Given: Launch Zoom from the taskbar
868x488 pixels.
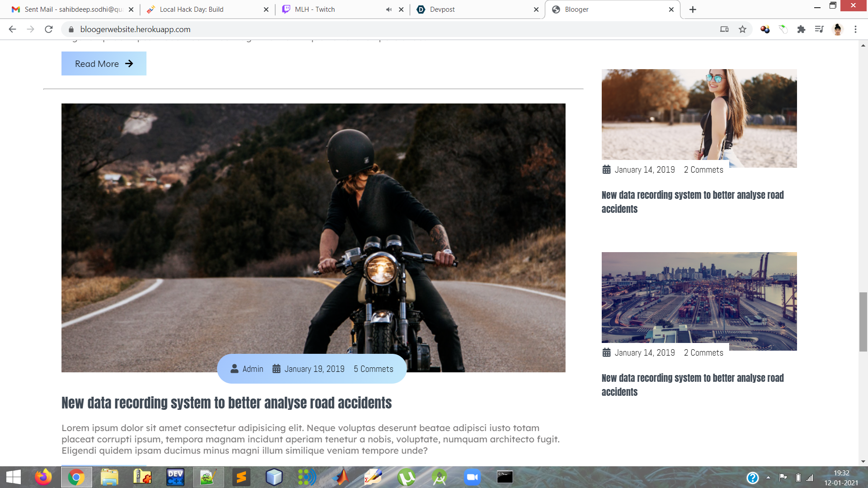Looking at the screenshot, I should tap(472, 477).
